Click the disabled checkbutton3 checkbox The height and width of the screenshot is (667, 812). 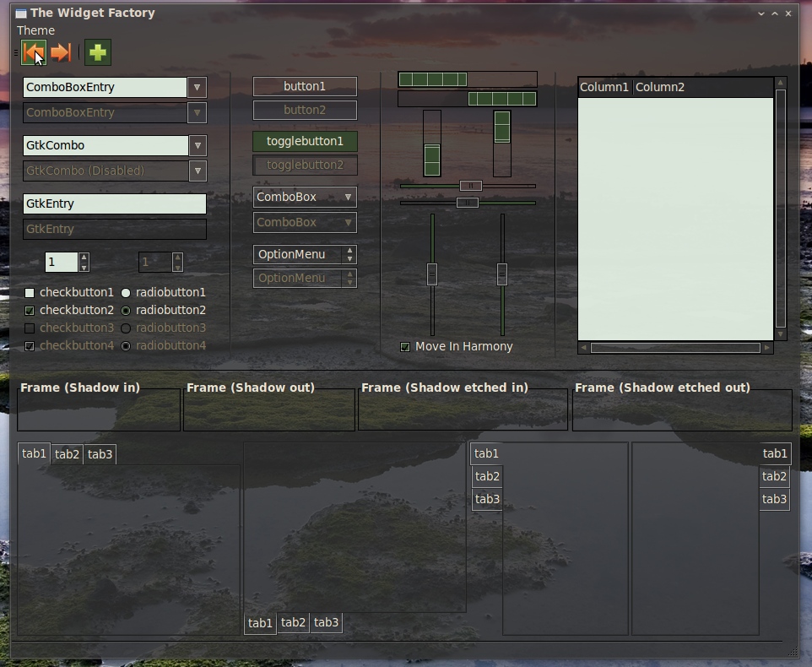[30, 328]
